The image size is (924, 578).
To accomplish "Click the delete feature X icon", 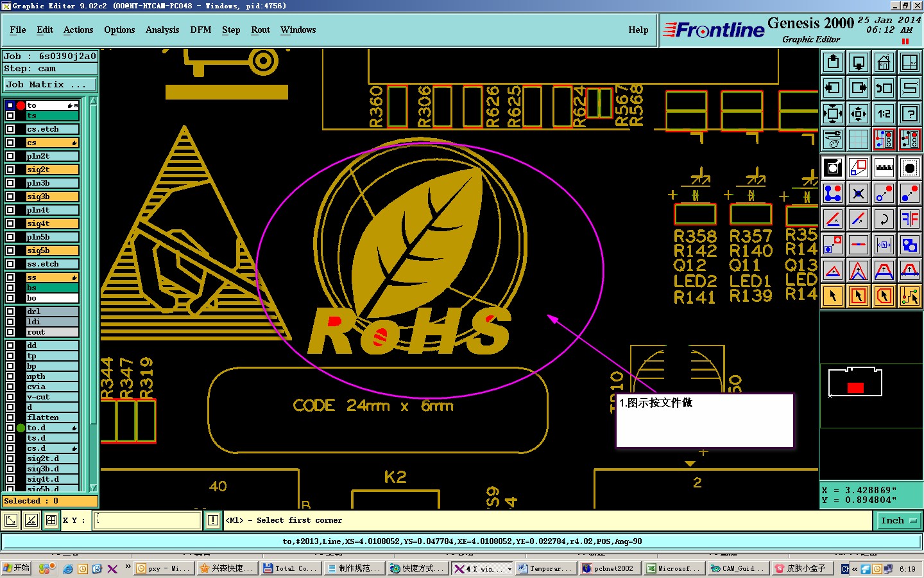I will pyautogui.click(x=859, y=193).
